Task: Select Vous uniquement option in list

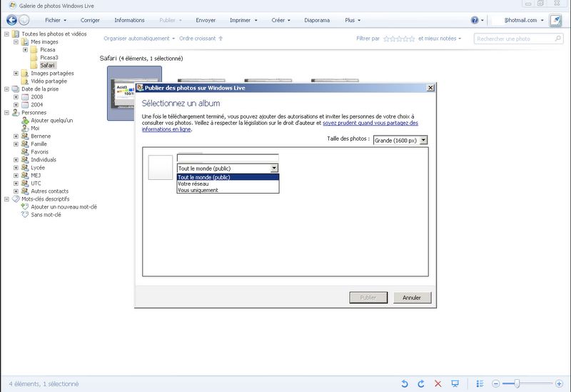Action: (228, 190)
